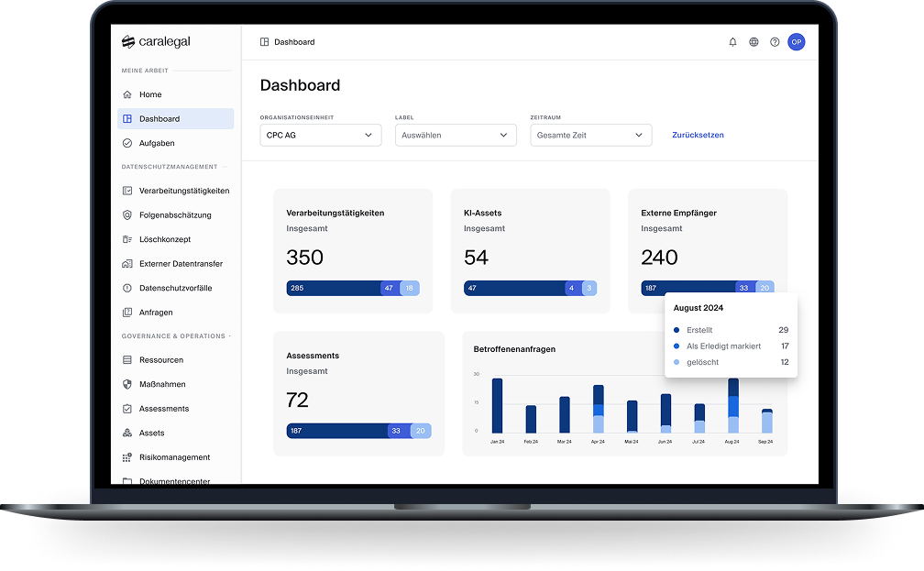Click the Assessments sidebar checkbox icon

(127, 409)
